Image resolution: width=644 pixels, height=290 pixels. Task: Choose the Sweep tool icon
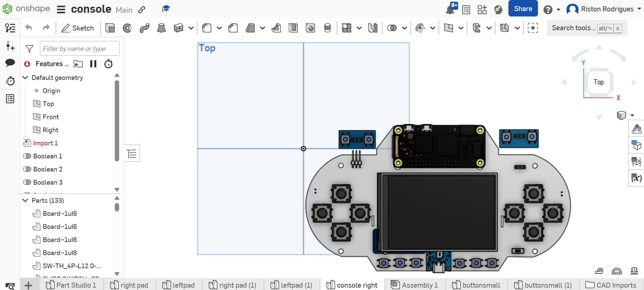coord(144,28)
